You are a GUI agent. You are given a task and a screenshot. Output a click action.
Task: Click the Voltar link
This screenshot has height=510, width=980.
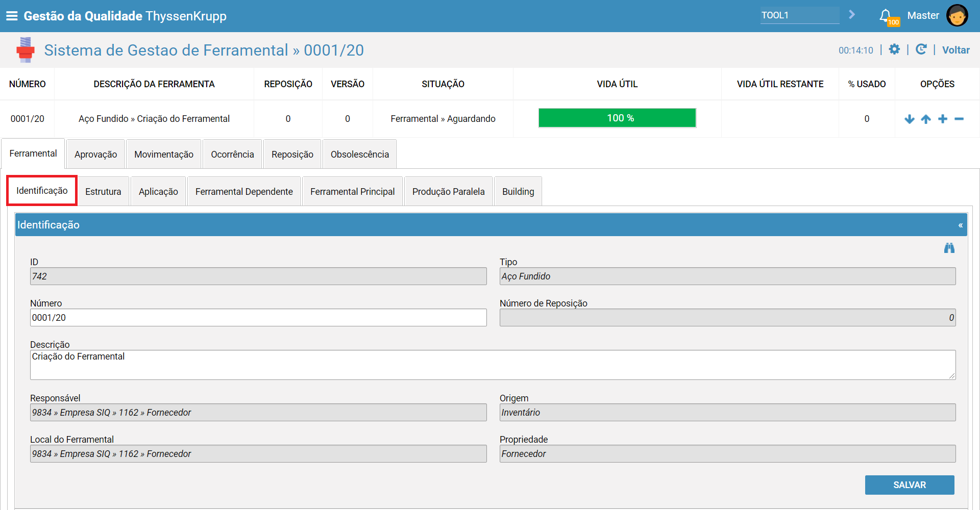956,49
